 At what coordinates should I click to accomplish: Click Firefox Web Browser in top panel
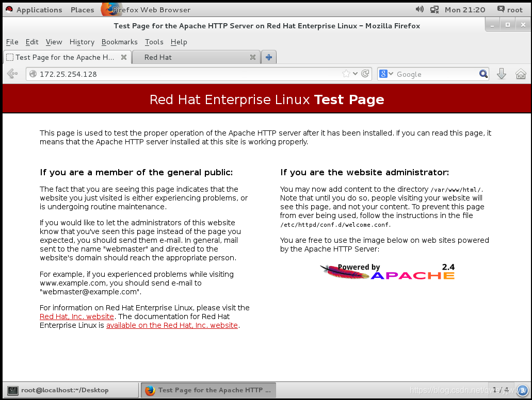pos(146,10)
